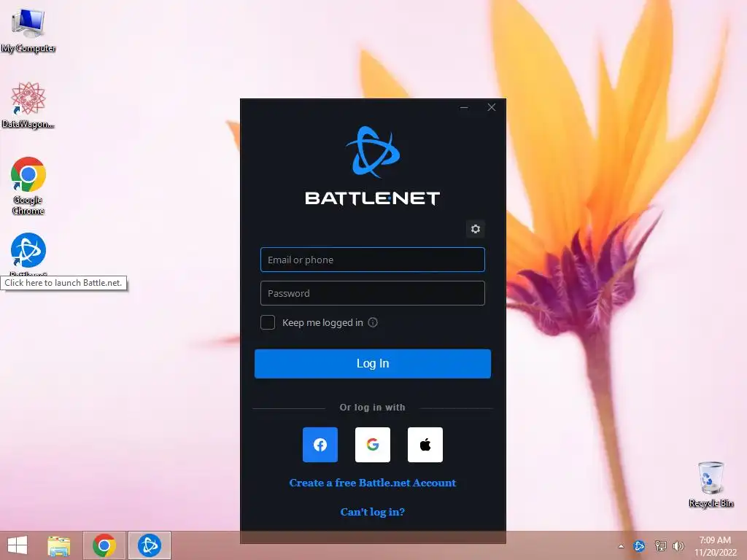Open Create a free Battle.net Account link

pos(373,483)
